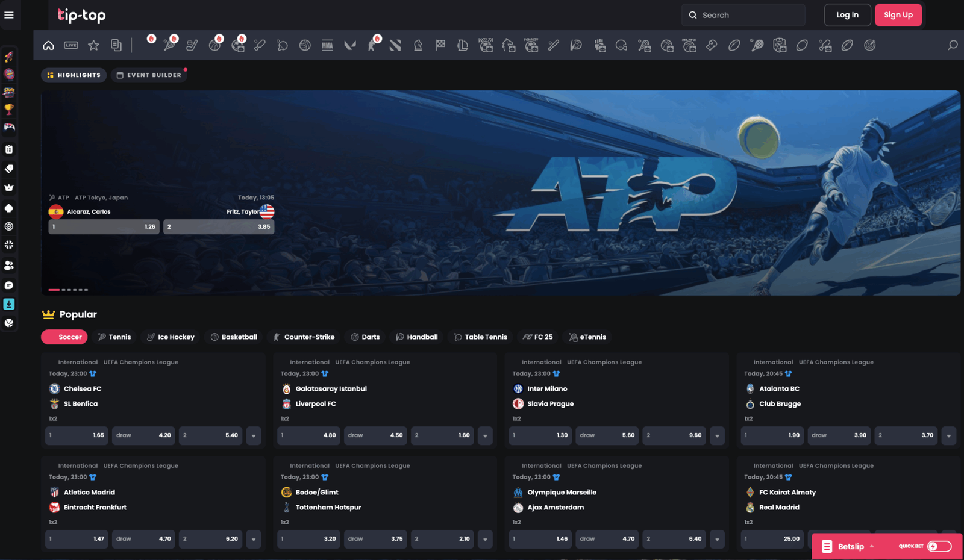964x560 pixels.
Task: Expand more markets for Olympique Marseille match
Action: [717, 539]
